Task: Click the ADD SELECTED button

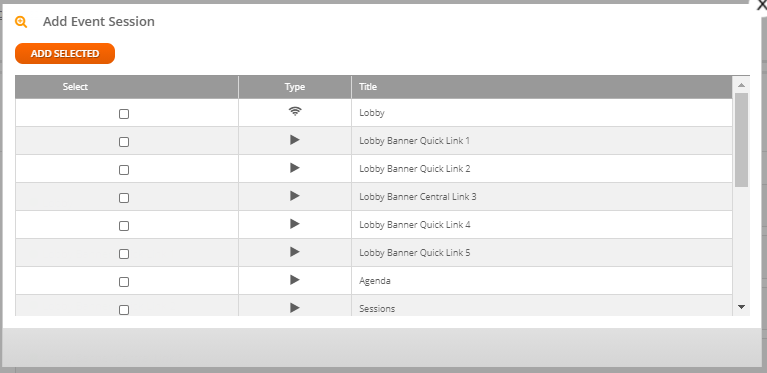Action: click(x=65, y=53)
